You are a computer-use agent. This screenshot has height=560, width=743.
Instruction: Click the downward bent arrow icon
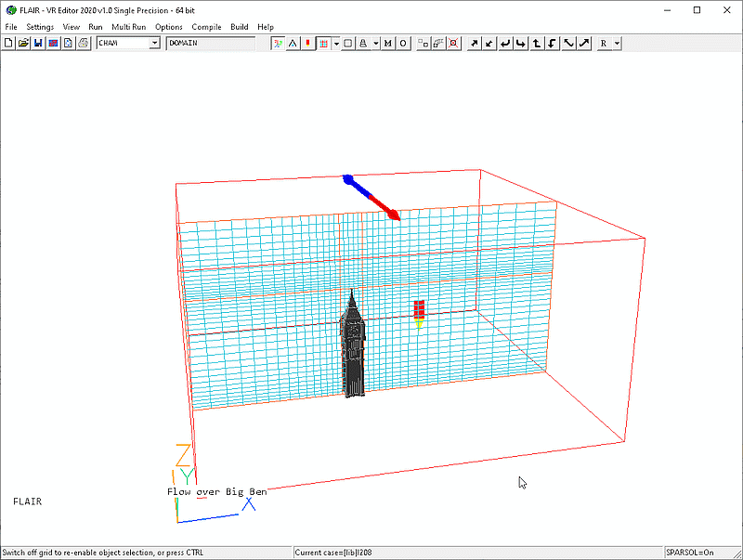tap(553, 43)
